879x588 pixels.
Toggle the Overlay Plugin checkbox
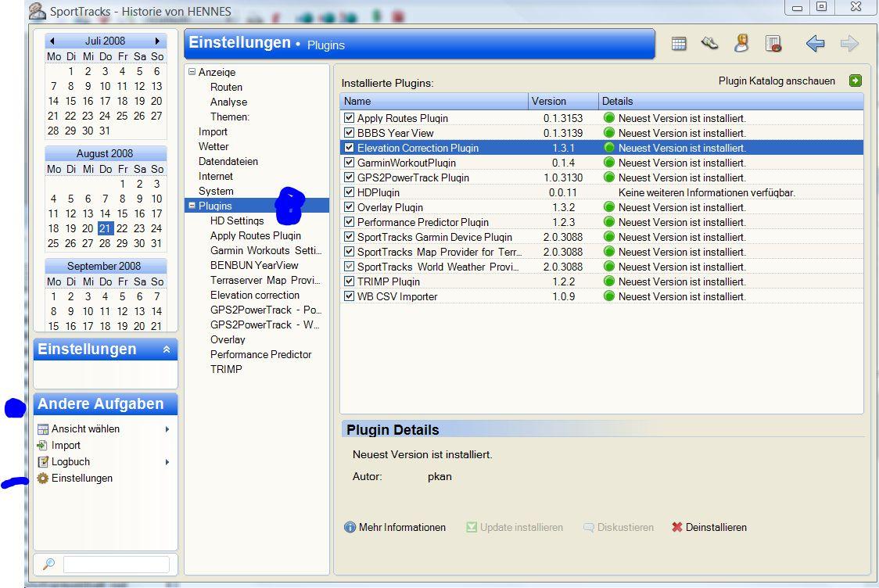350,207
